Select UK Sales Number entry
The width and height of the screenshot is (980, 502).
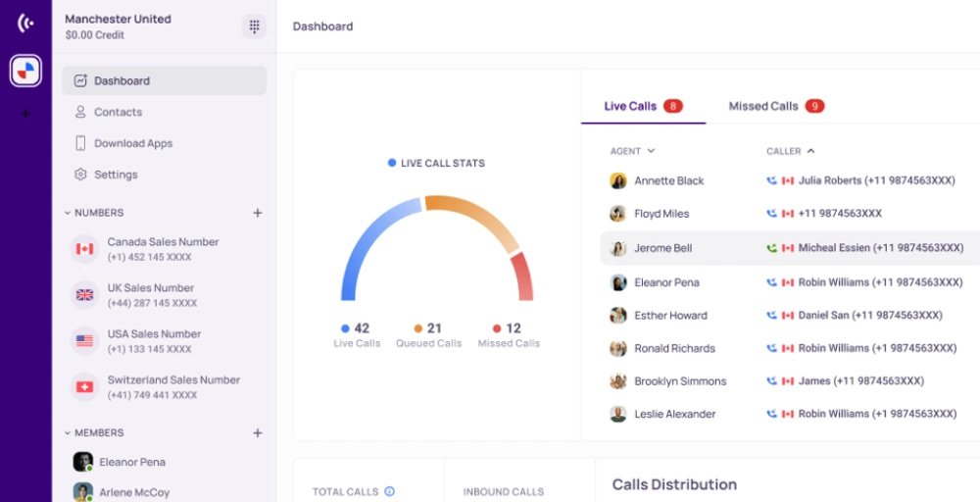click(x=164, y=295)
